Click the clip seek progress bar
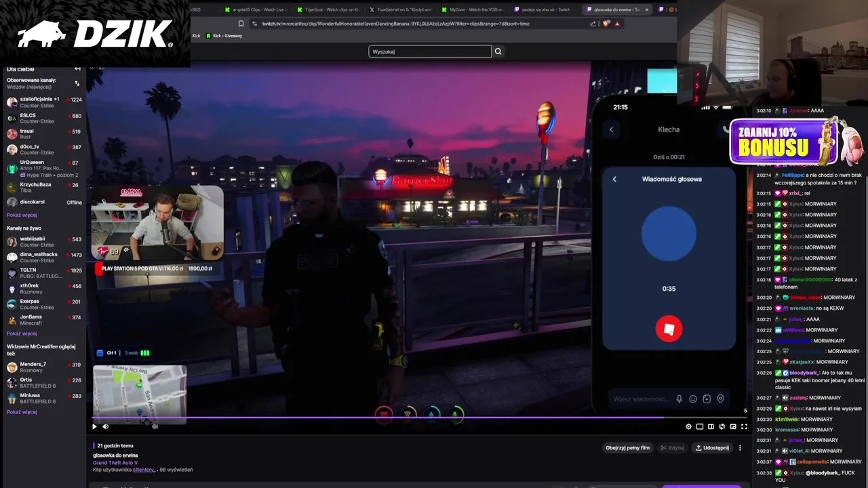 (x=419, y=418)
